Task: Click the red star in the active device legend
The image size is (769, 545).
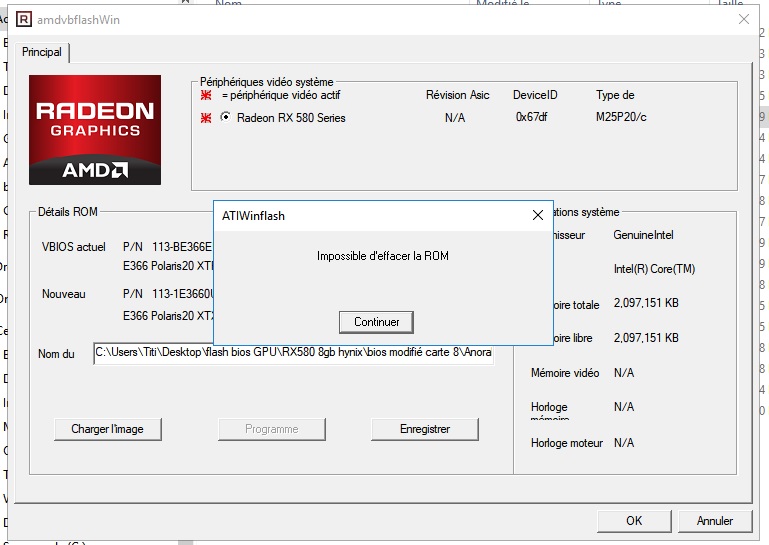Action: click(206, 95)
